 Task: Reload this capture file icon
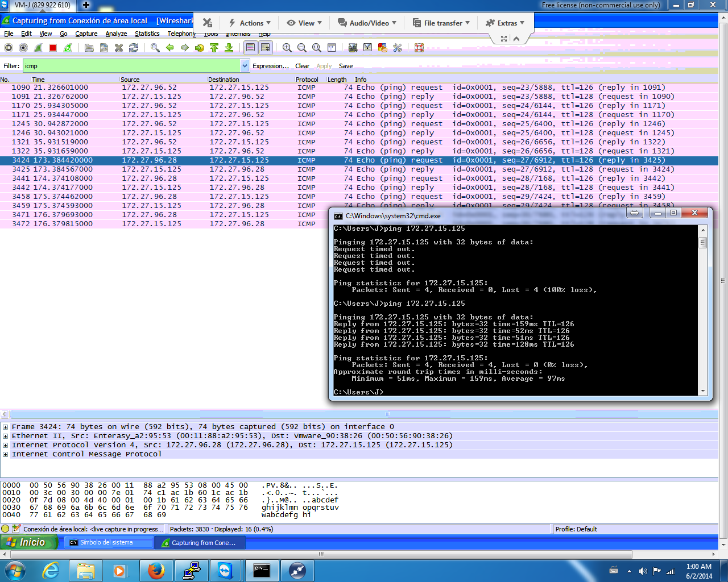(134, 48)
